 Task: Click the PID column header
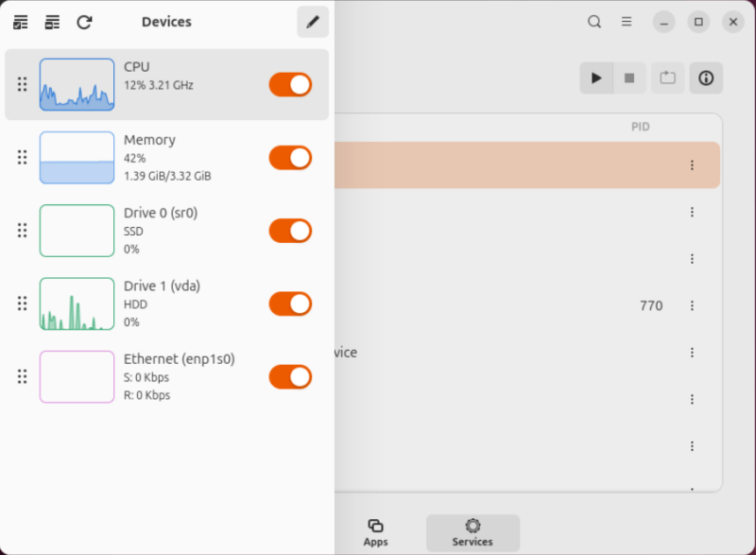tap(640, 126)
